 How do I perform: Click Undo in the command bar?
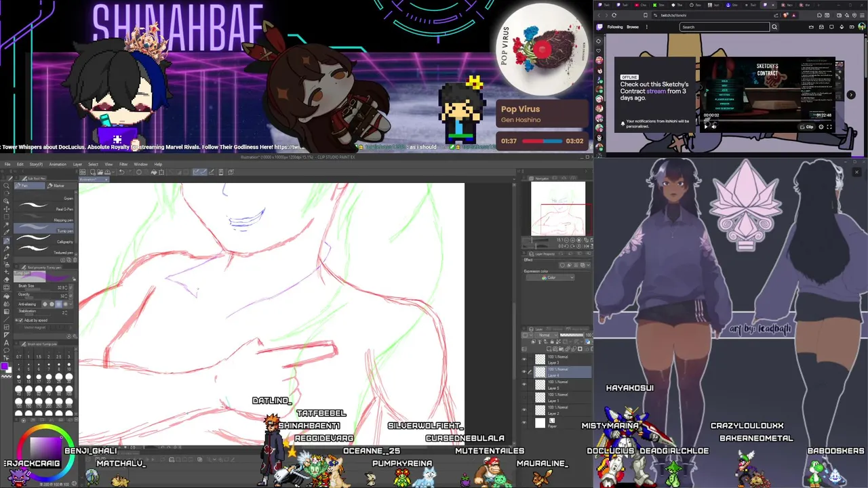121,172
